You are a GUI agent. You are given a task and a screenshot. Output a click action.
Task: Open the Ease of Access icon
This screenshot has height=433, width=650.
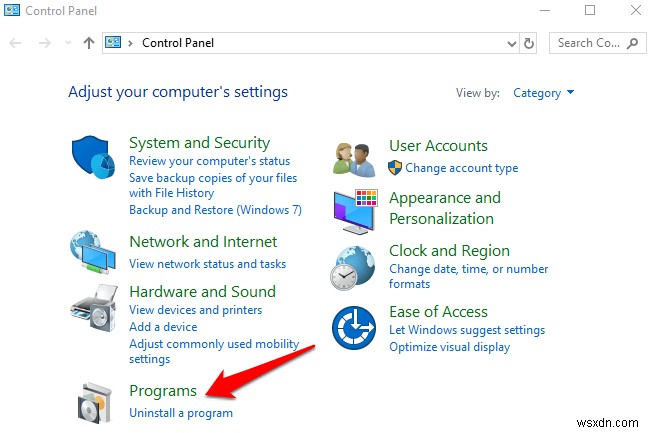[353, 327]
